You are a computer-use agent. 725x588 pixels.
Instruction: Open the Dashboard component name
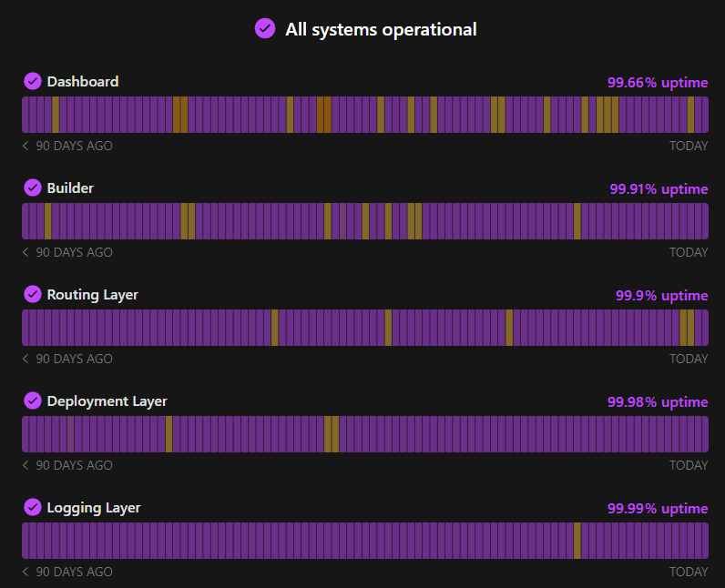coord(83,82)
